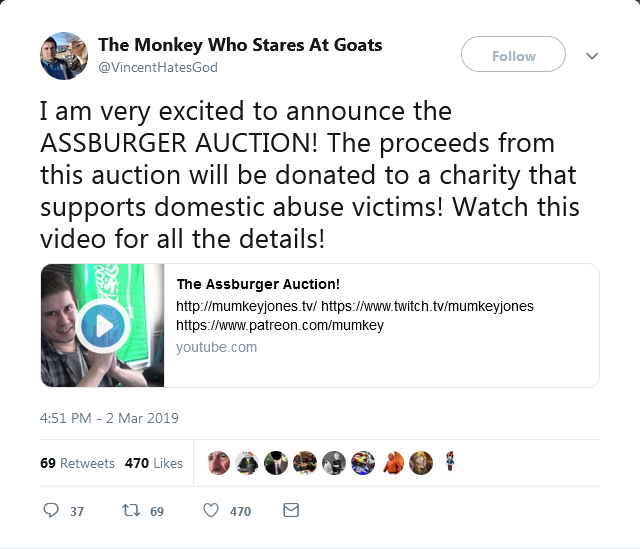Click The Monkey Who Stares At Goats name
The width and height of the screenshot is (640, 549).
pos(240,45)
